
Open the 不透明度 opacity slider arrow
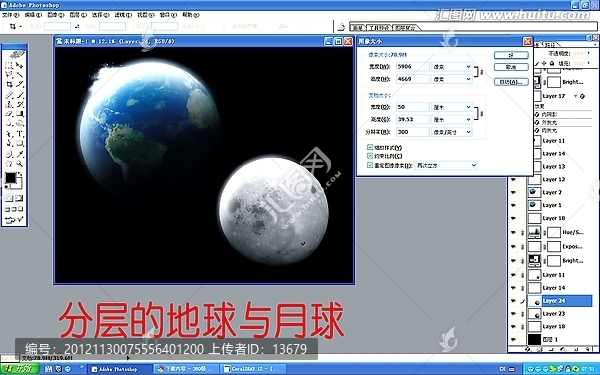(x=589, y=53)
